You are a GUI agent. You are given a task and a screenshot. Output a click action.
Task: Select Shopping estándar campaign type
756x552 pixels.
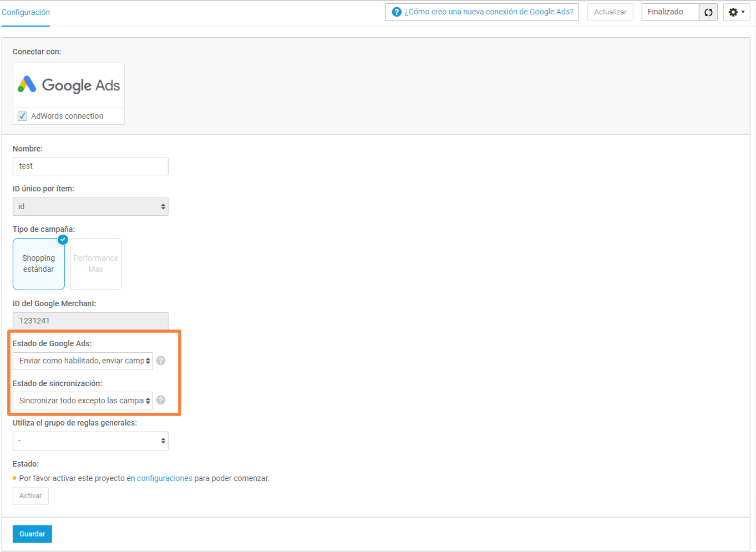[39, 264]
